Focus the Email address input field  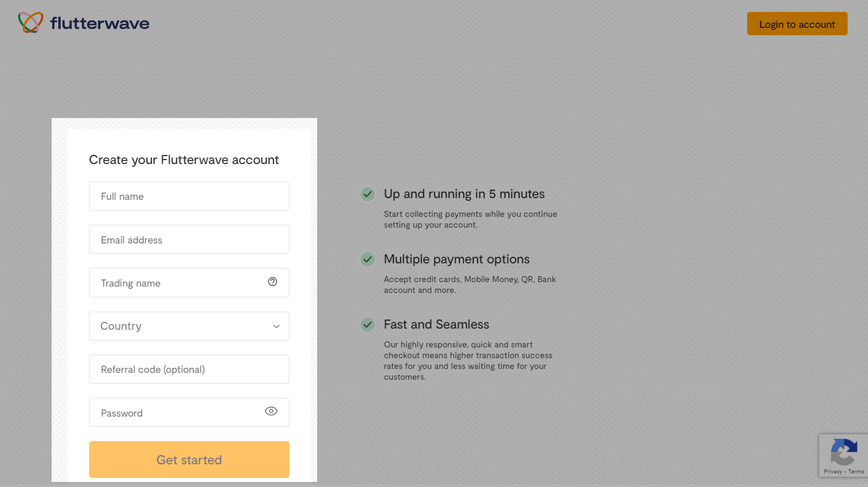189,240
